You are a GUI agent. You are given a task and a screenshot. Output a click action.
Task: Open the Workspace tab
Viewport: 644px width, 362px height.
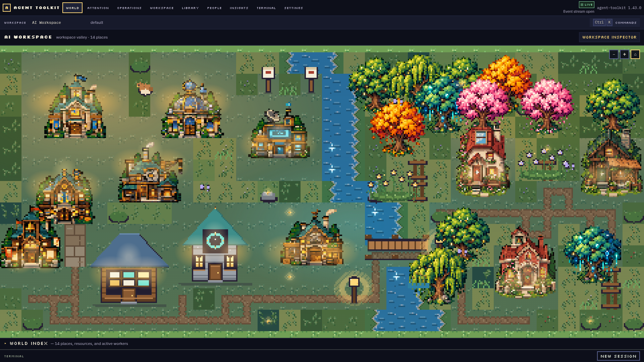(x=162, y=8)
